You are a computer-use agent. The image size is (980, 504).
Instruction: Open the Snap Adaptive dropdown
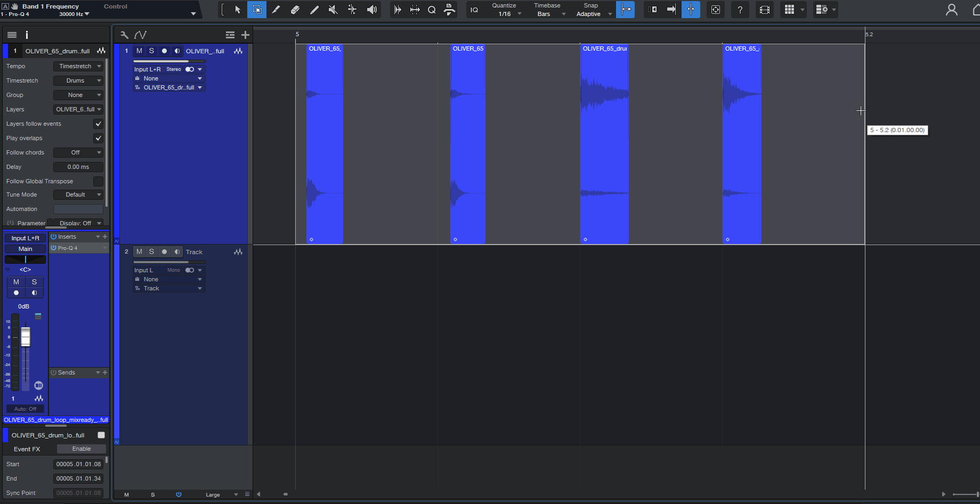593,14
